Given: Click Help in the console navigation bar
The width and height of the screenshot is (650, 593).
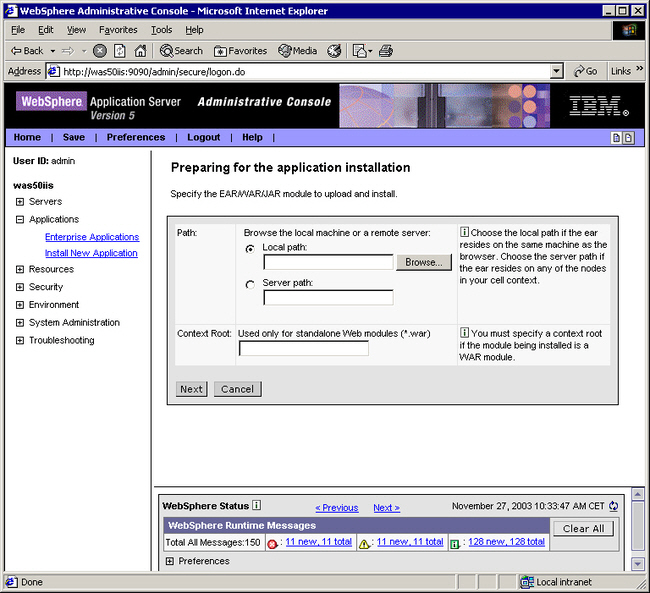Looking at the screenshot, I should pyautogui.click(x=252, y=137).
